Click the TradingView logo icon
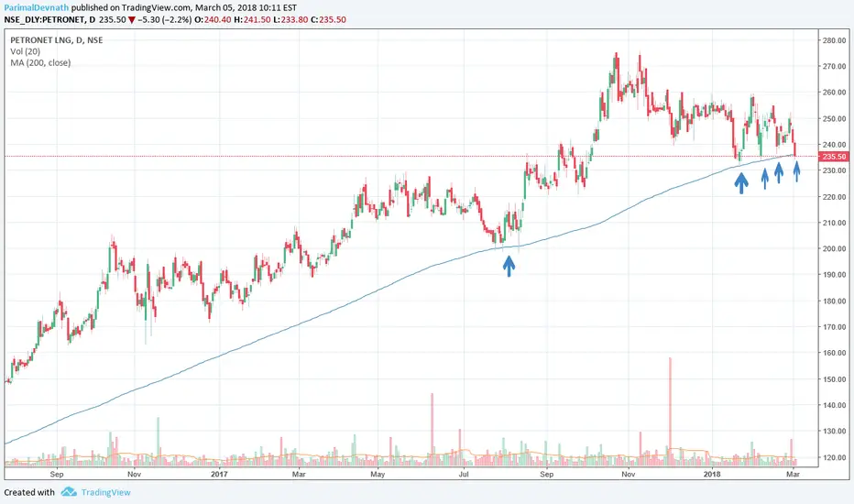Image resolution: width=854 pixels, height=504 pixels. click(69, 492)
